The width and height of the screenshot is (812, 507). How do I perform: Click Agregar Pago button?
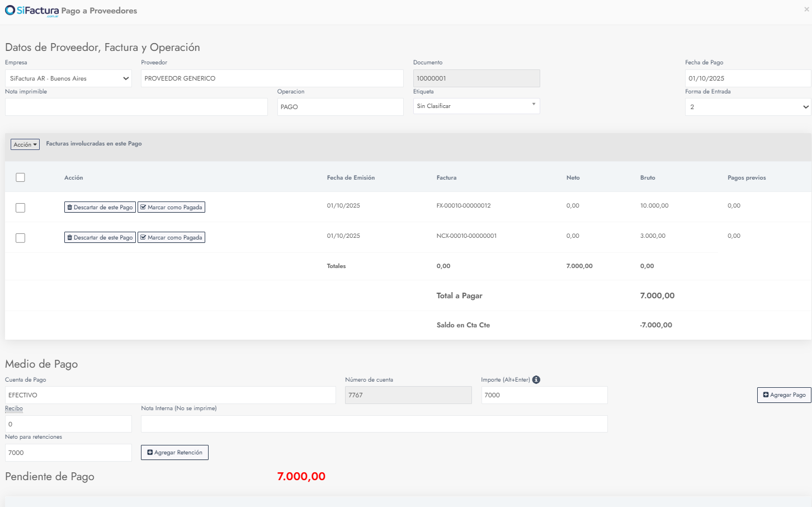point(784,395)
